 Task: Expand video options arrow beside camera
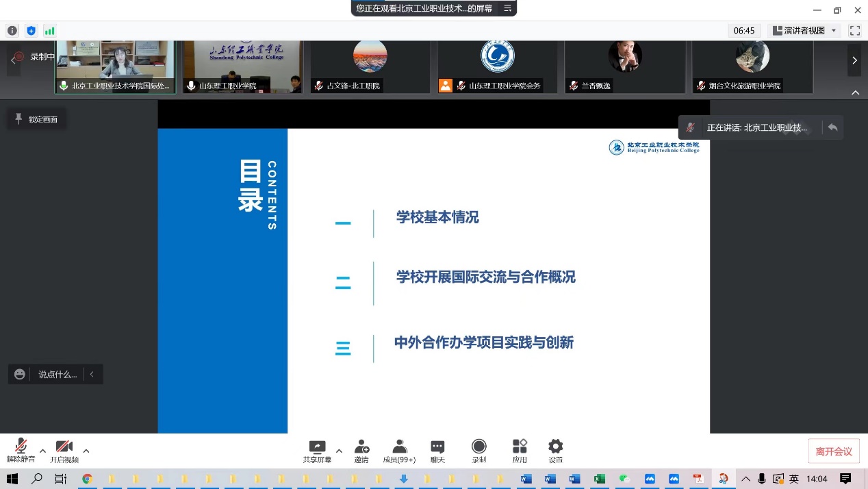(86, 451)
